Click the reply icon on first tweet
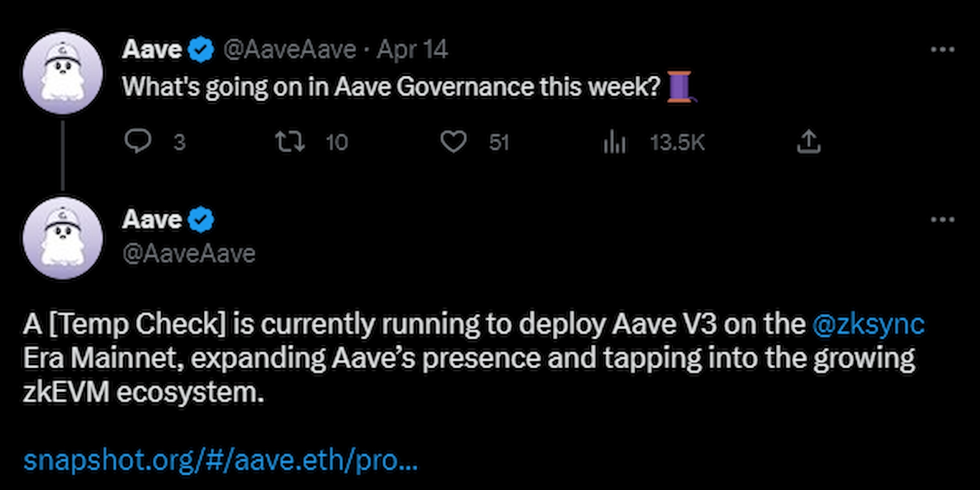The width and height of the screenshot is (980, 490). pyautogui.click(x=138, y=141)
